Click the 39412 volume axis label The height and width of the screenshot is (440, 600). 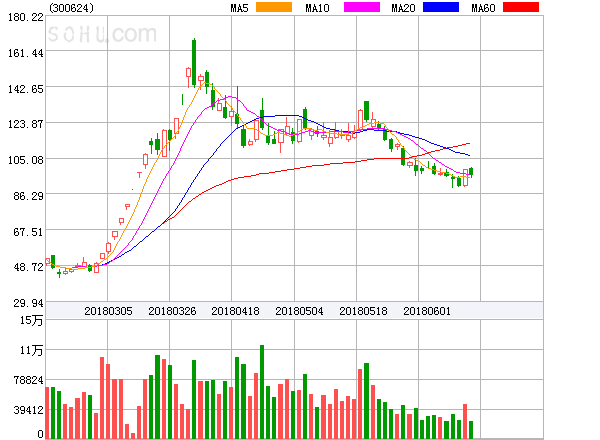click(x=29, y=410)
